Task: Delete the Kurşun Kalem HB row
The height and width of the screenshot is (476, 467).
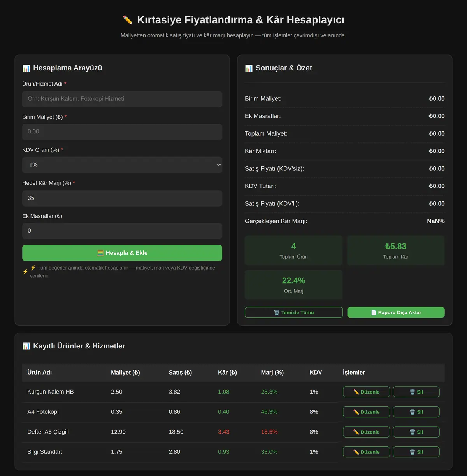Action: (416, 392)
